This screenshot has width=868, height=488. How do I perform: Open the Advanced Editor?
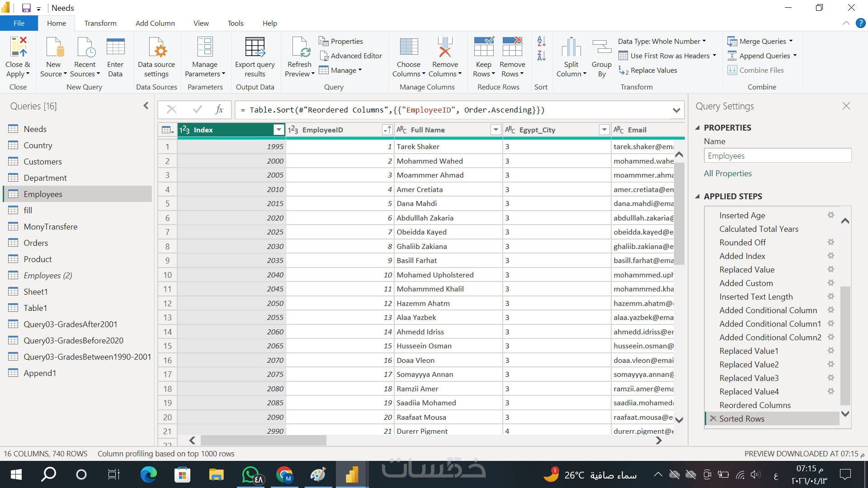coord(351,56)
